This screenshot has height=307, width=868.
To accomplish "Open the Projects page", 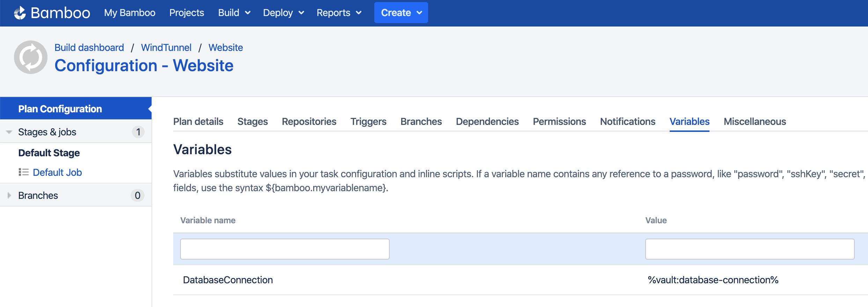I will click(187, 13).
